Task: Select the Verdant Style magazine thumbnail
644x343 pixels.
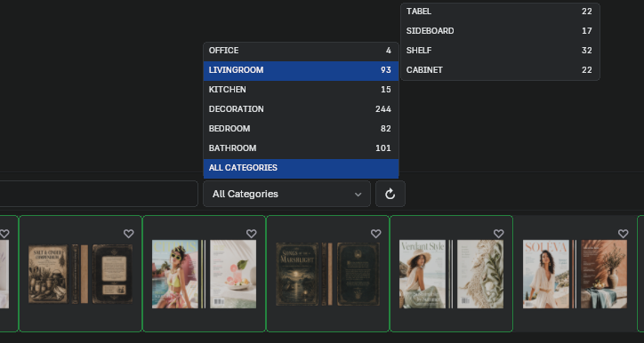Action: click(x=451, y=274)
